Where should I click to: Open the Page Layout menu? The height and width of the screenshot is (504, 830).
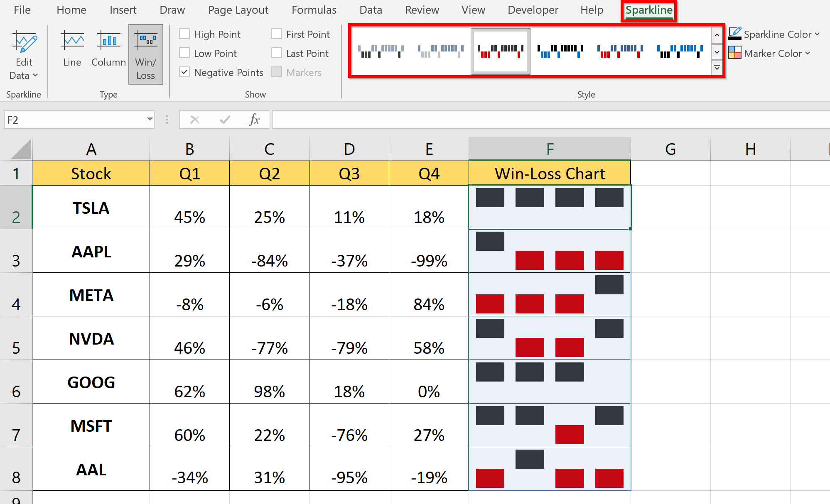pos(238,10)
